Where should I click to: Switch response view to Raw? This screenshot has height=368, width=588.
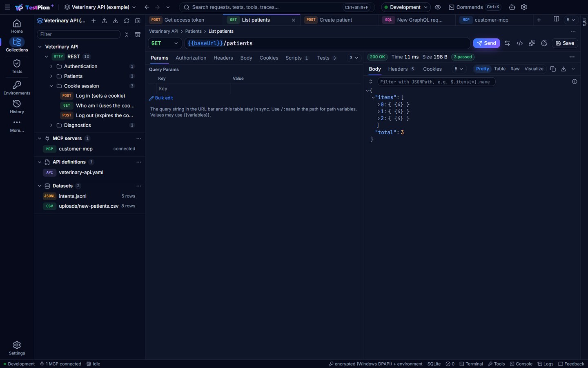click(x=515, y=69)
